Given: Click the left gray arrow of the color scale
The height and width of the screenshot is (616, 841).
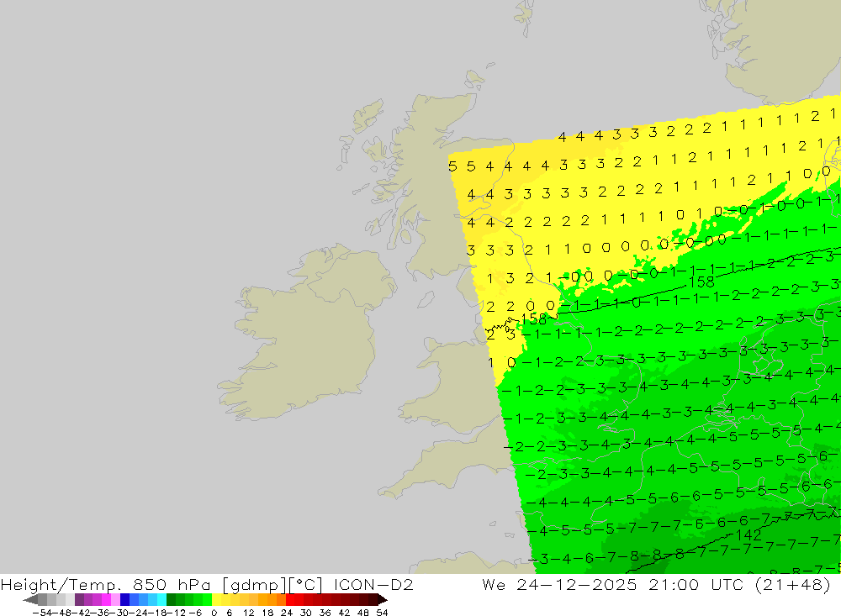Looking at the screenshot, I should click(x=30, y=599).
